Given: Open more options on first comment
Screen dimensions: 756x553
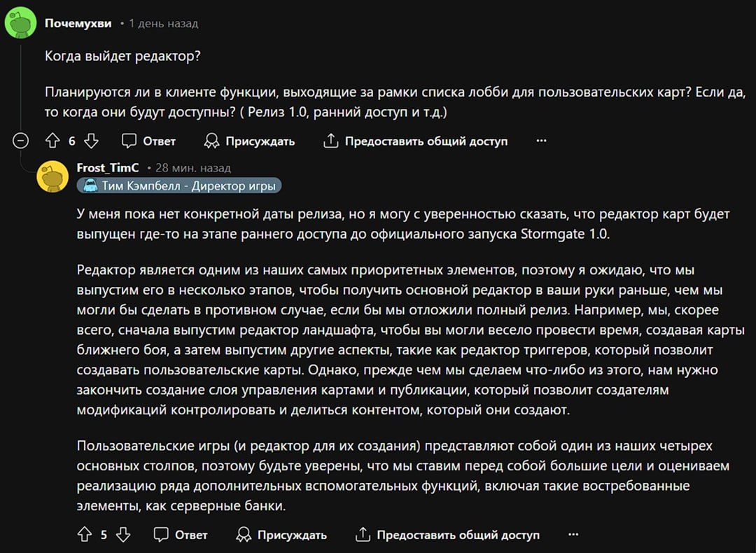Looking at the screenshot, I should click(x=541, y=141).
